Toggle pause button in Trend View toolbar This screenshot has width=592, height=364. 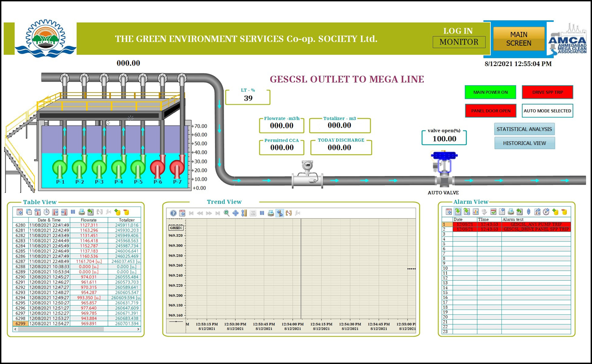point(262,213)
